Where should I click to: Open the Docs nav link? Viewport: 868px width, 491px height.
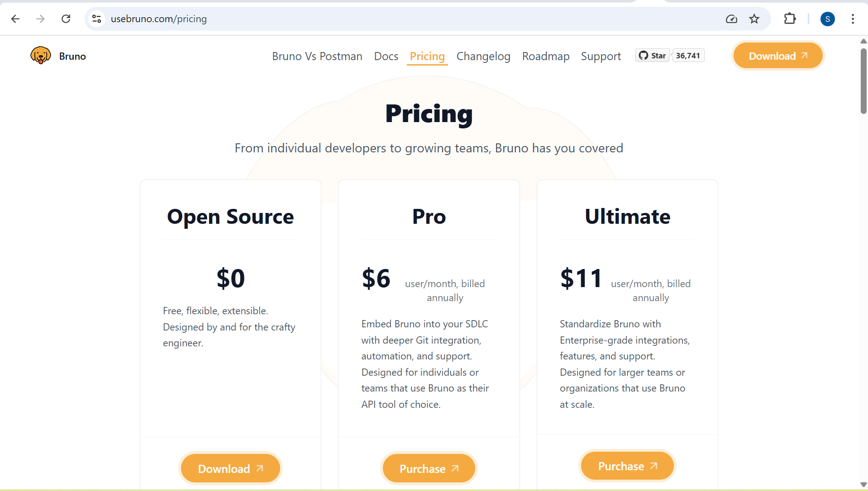pos(386,56)
